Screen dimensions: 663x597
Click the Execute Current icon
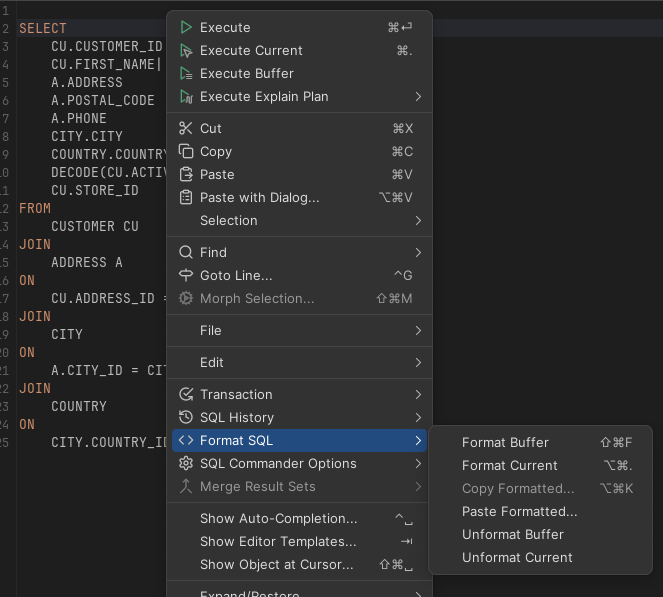click(x=185, y=50)
